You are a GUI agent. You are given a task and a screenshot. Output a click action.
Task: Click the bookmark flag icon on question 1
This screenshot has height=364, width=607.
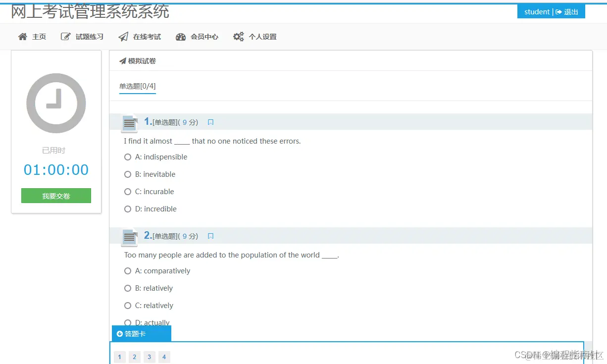(210, 122)
